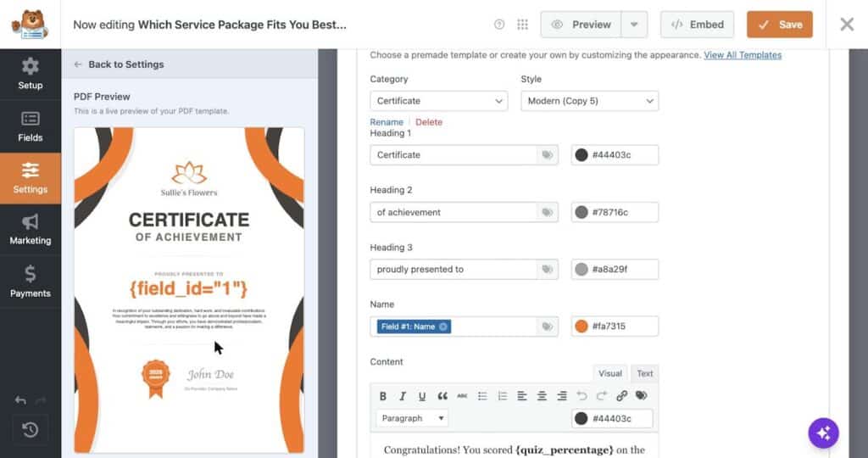This screenshot has width=868, height=458.
Task: Click in the Congratulations content text area
Action: (515, 446)
